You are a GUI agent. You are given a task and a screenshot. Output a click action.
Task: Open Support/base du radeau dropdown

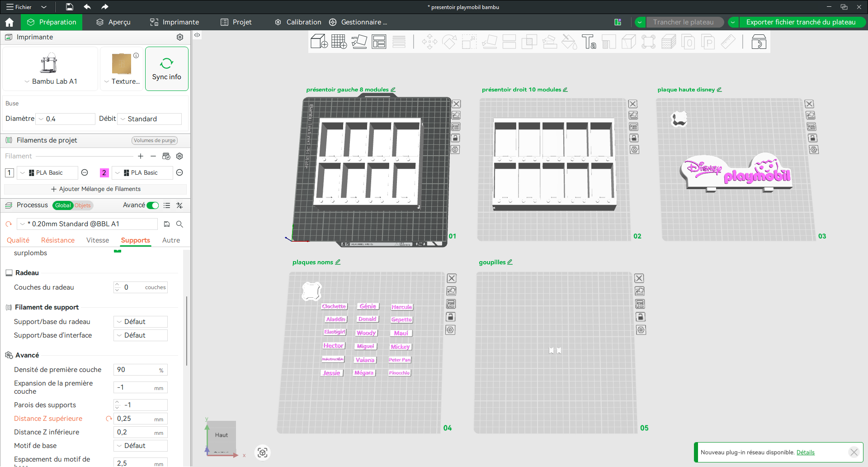(x=141, y=322)
